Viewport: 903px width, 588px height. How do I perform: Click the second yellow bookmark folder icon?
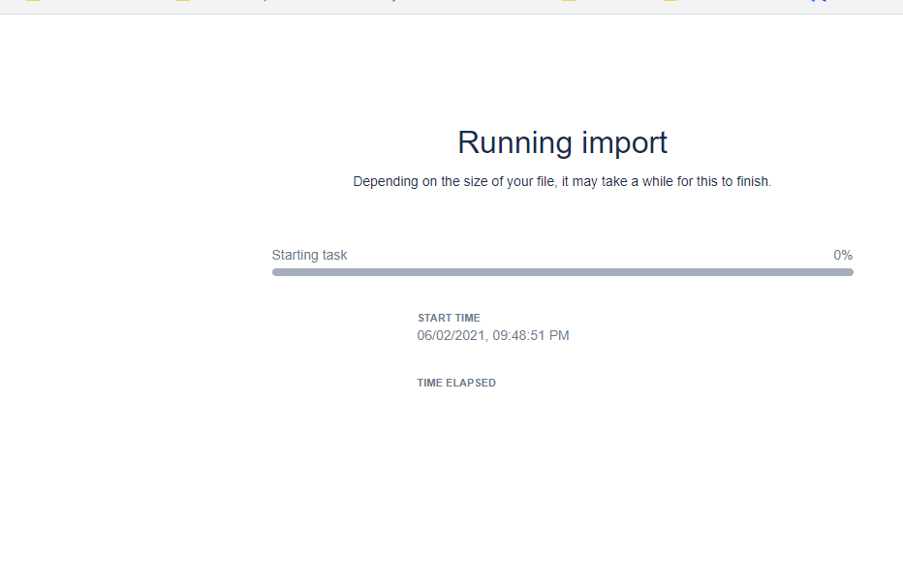(182, 1)
